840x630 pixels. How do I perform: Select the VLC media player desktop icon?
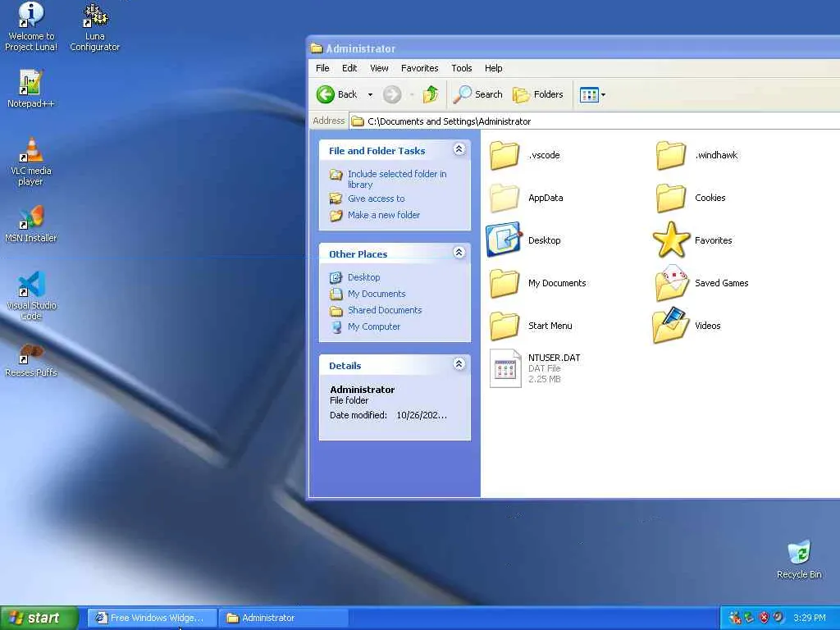tap(31, 162)
